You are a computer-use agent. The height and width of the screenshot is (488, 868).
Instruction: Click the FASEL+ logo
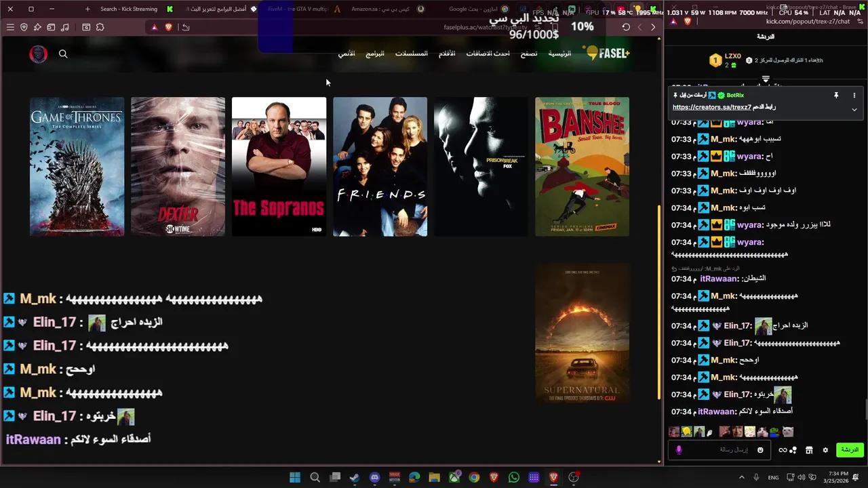[x=608, y=53]
